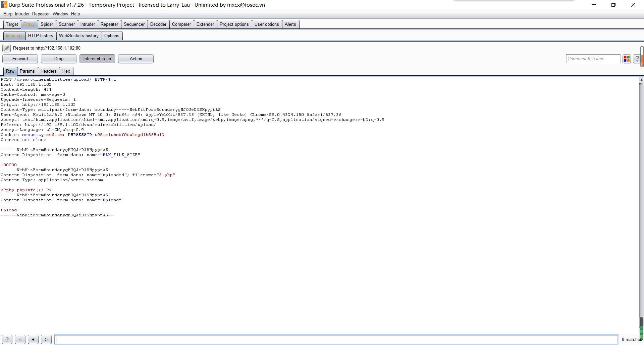This screenshot has height=345, width=644.
Task: Toggle the 'Intercept is on' button
Action: click(97, 59)
